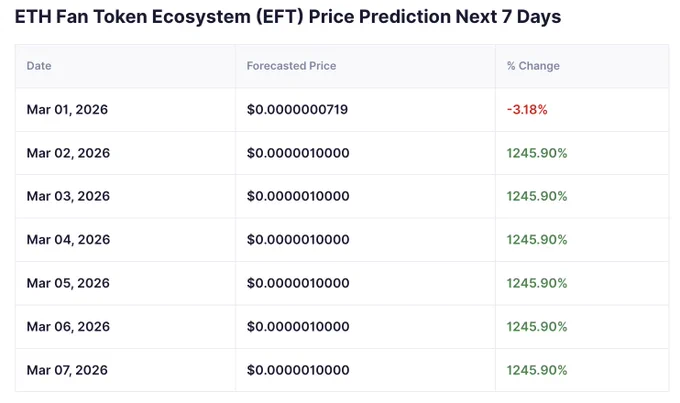Click the Mar 02 1245.90% change value
This screenshot has height=403, width=680.
537,153
